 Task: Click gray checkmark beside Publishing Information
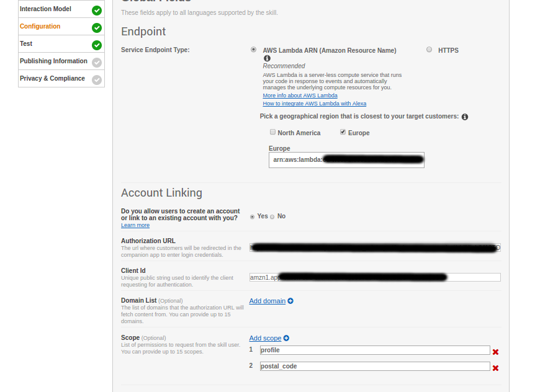[x=97, y=63]
